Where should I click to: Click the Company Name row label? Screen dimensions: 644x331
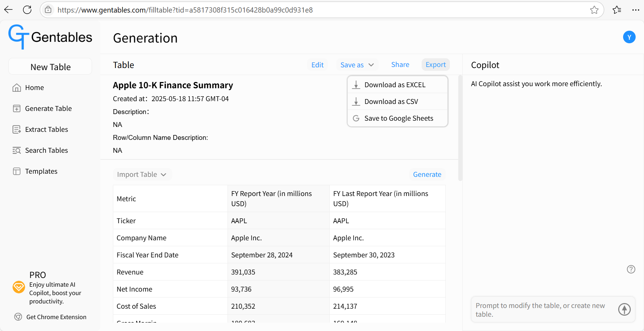141,238
